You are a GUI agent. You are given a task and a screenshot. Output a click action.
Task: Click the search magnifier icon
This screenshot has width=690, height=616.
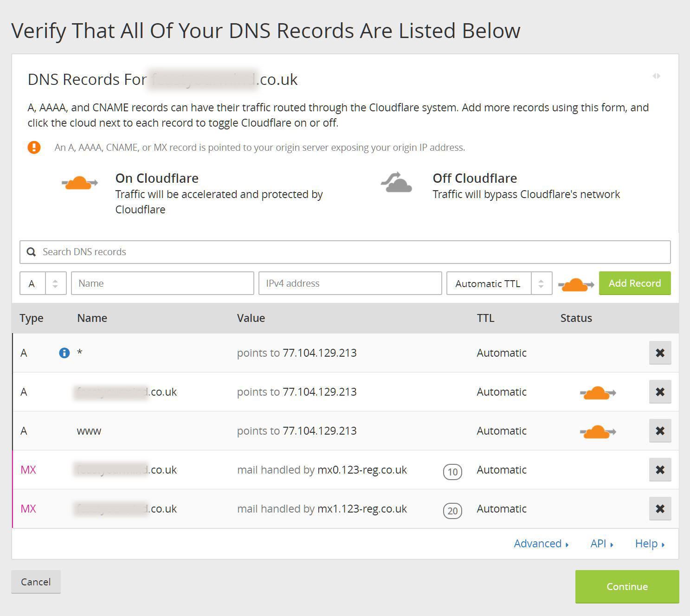[31, 252]
